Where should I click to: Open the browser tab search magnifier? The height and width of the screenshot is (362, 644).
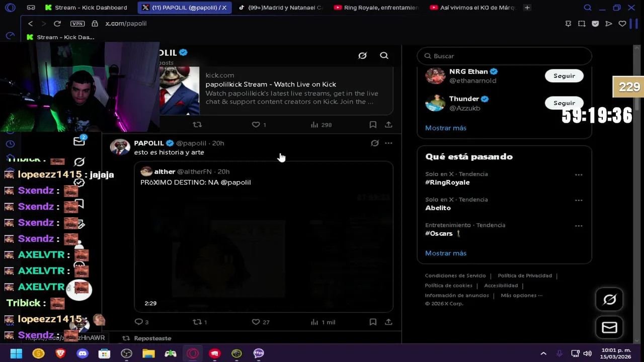click(x=587, y=8)
